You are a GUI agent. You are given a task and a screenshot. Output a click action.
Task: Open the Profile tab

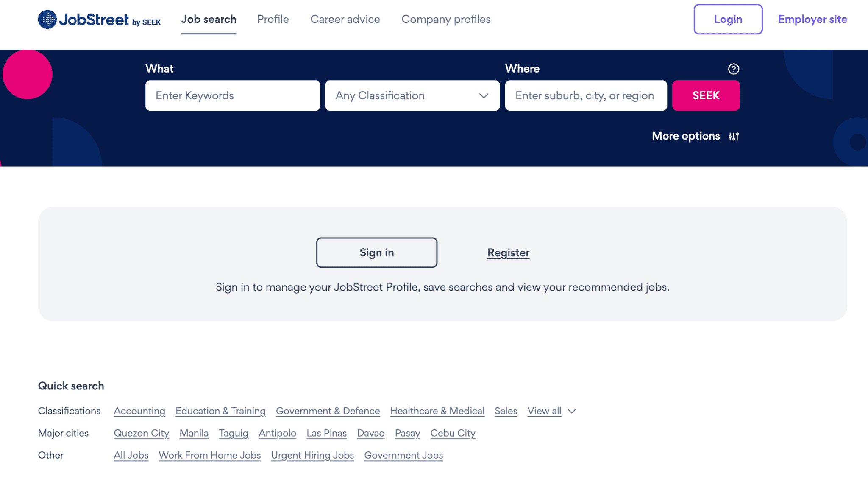[273, 20]
